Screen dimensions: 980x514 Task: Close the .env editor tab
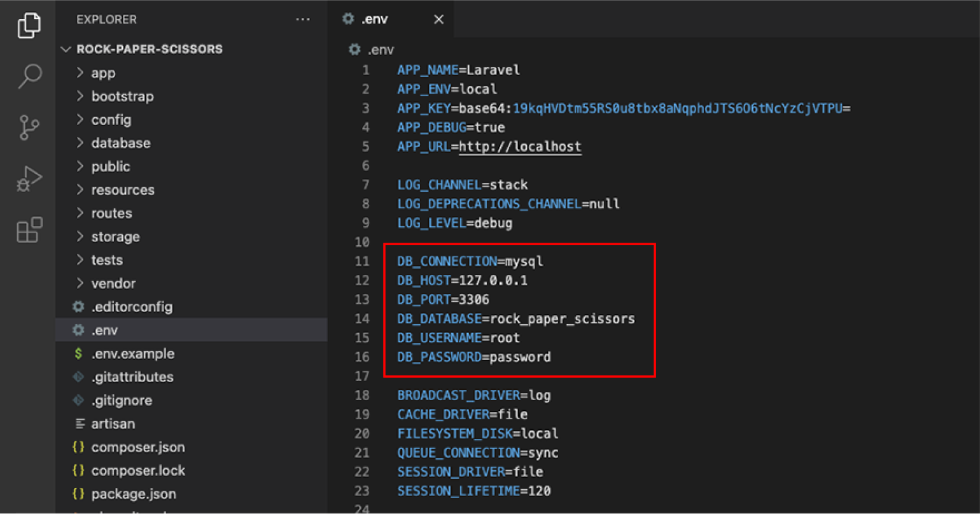point(438,20)
